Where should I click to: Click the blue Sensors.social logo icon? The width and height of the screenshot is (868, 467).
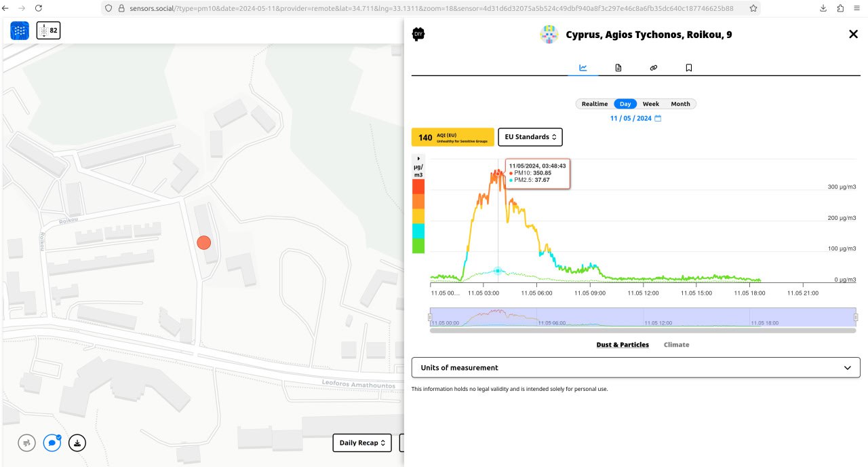click(20, 31)
